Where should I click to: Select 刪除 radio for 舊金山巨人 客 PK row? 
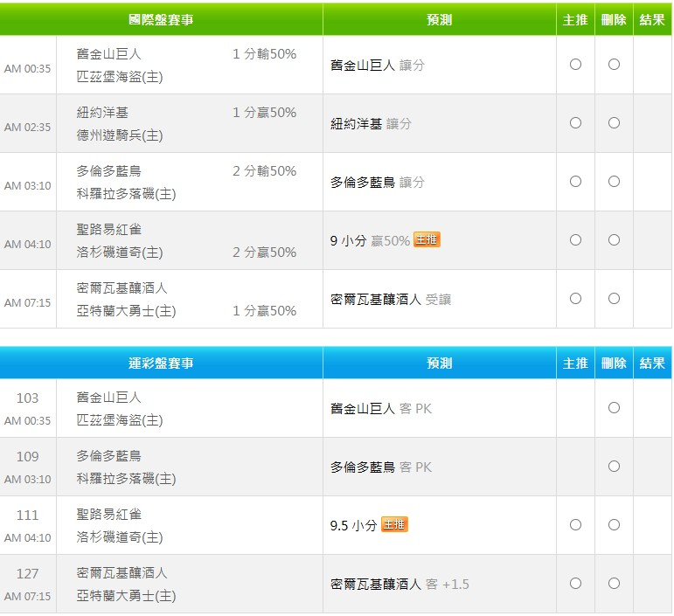[x=614, y=408]
